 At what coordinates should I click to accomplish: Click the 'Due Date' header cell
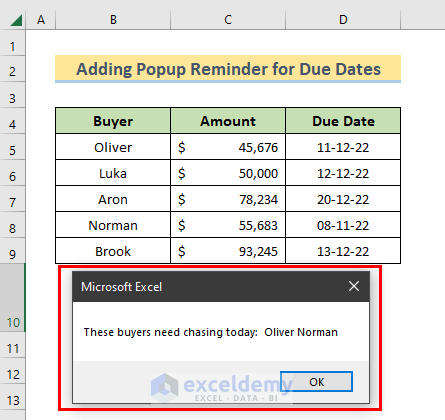343,121
